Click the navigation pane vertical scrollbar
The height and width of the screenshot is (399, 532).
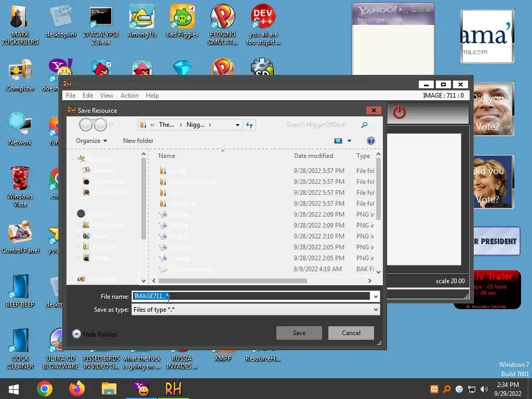pyautogui.click(x=143, y=199)
